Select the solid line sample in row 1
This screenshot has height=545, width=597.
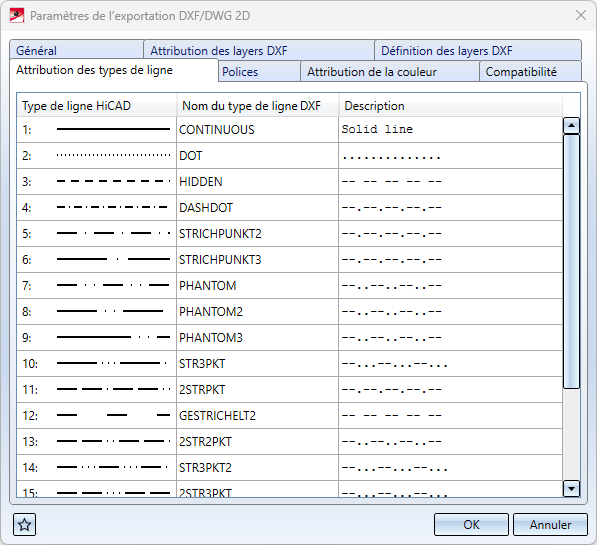pyautogui.click(x=113, y=129)
